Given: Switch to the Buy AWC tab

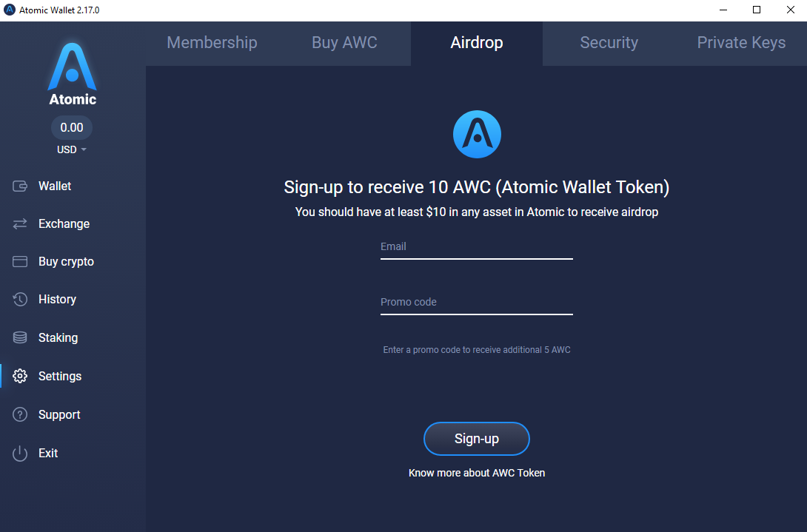Looking at the screenshot, I should click(x=344, y=43).
